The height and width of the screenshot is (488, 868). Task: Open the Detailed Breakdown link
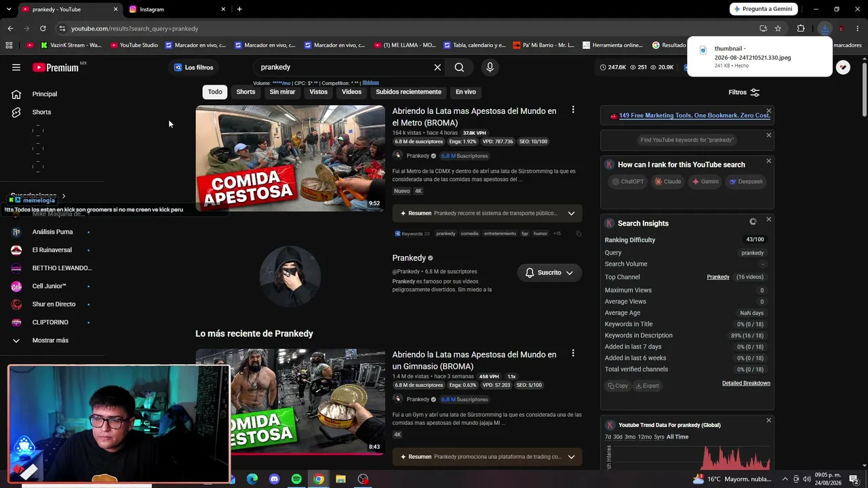[746, 383]
